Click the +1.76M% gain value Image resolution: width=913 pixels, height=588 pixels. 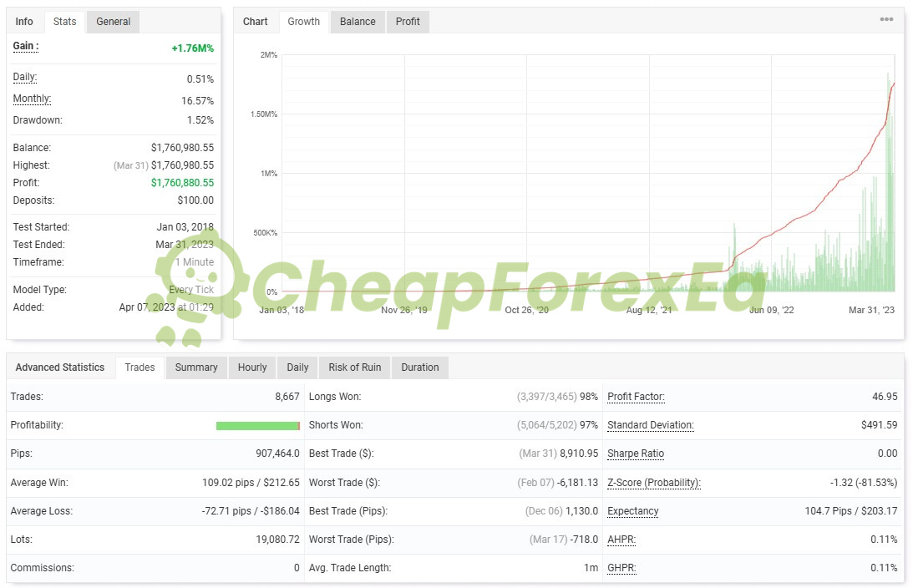point(193,48)
